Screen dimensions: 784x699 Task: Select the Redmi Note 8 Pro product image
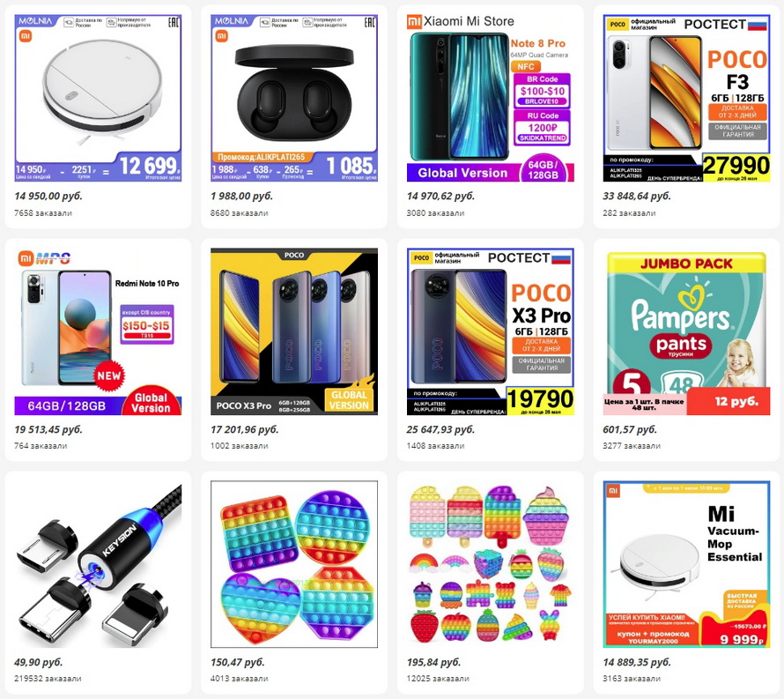point(490,98)
